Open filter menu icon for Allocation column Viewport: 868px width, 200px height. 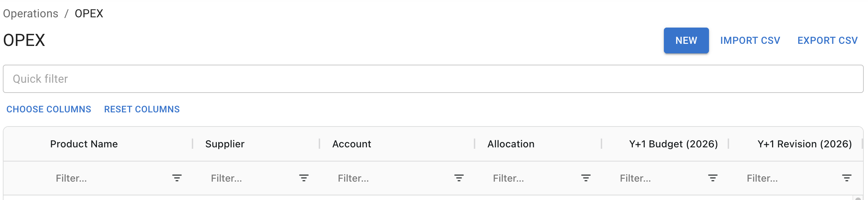[586, 178]
